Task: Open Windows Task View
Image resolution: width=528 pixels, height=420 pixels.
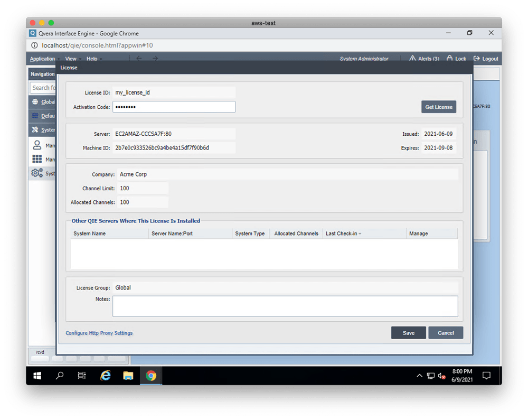Action: (82, 376)
